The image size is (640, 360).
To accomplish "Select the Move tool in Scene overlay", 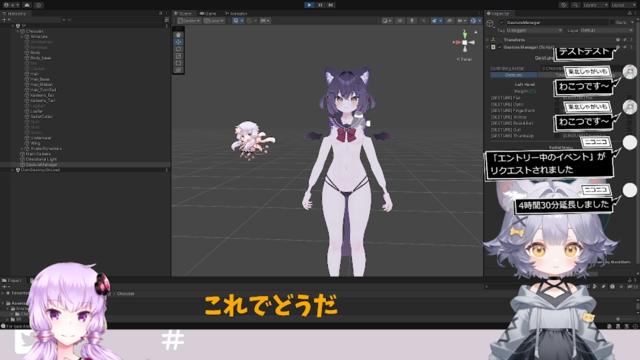I will (x=178, y=42).
